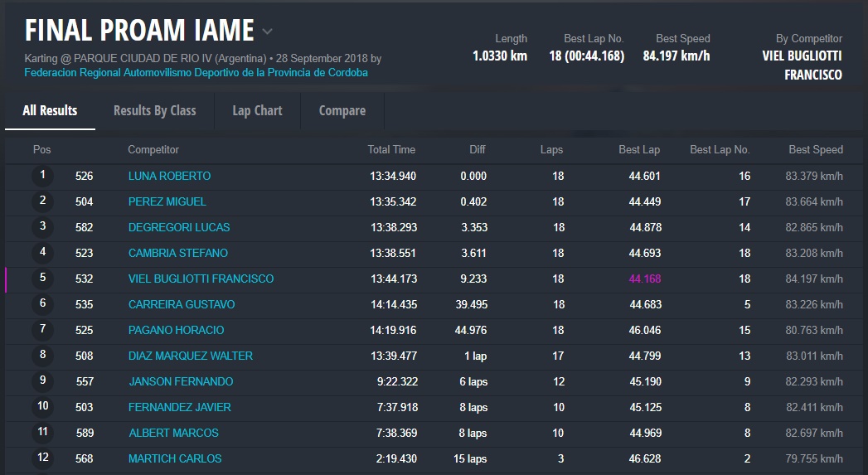Open the Federacion Regional Automovilismo Deportivo link
This screenshot has height=475, width=868.
pos(196,73)
